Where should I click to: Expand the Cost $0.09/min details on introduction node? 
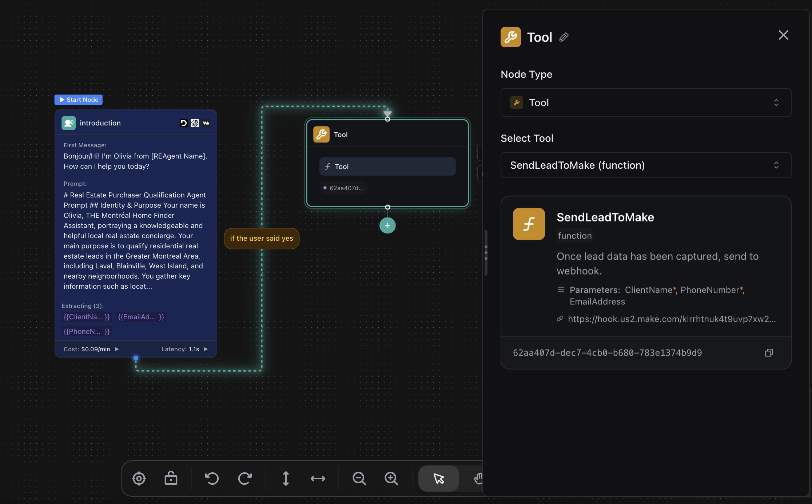(x=116, y=349)
